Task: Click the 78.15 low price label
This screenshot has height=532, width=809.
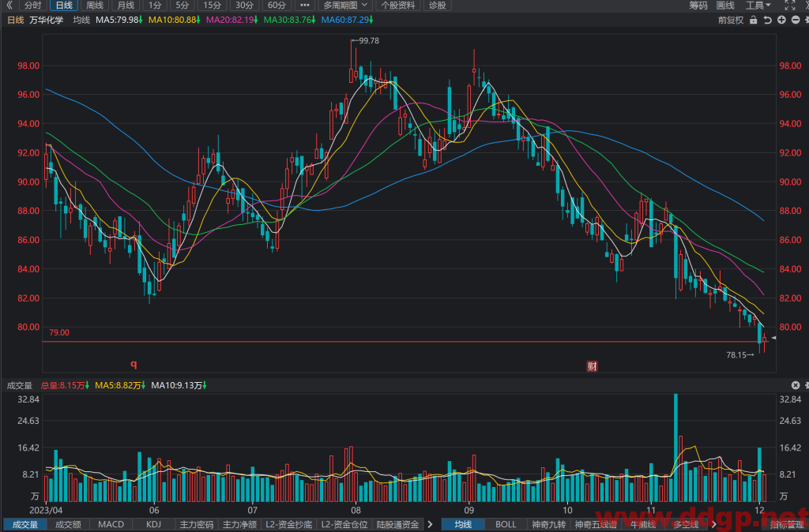Action: click(x=736, y=354)
